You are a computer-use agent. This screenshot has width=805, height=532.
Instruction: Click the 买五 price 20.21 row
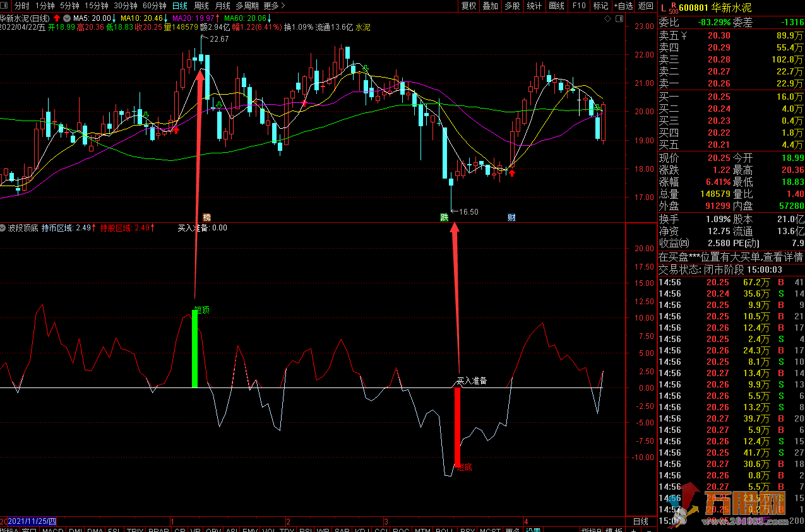731,145
